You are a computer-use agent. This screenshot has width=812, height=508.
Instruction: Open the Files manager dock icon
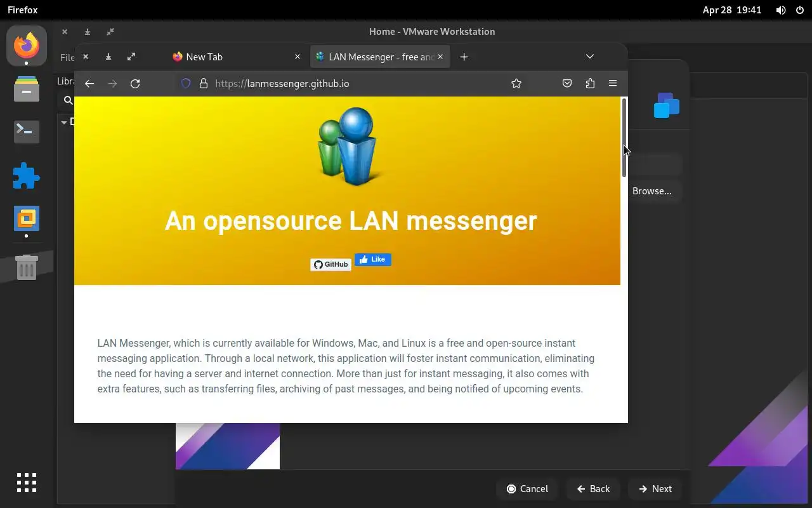click(27, 89)
